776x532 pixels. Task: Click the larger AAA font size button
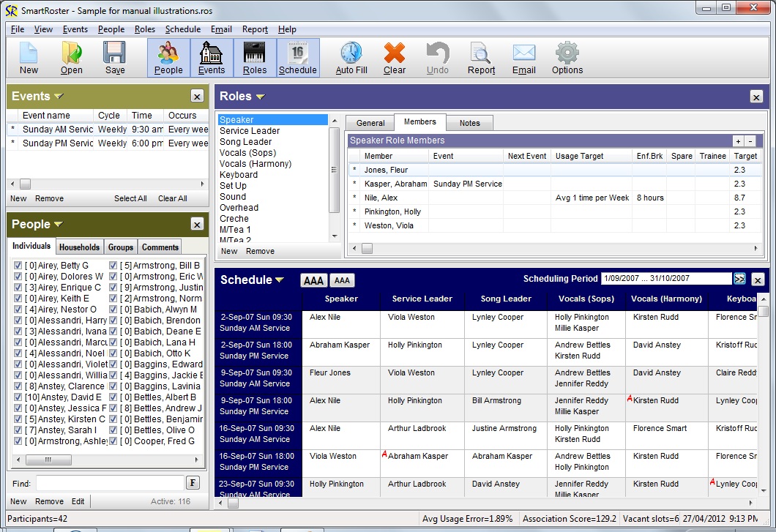point(313,281)
